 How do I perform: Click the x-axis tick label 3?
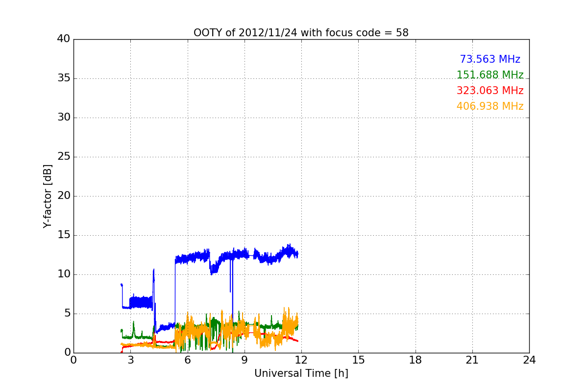[130, 360]
